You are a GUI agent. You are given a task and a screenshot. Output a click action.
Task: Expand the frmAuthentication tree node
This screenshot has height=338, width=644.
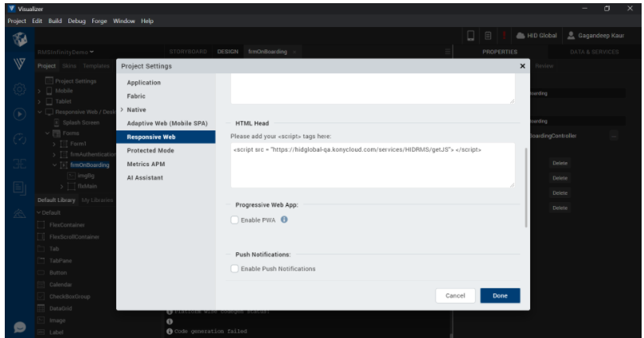54,154
